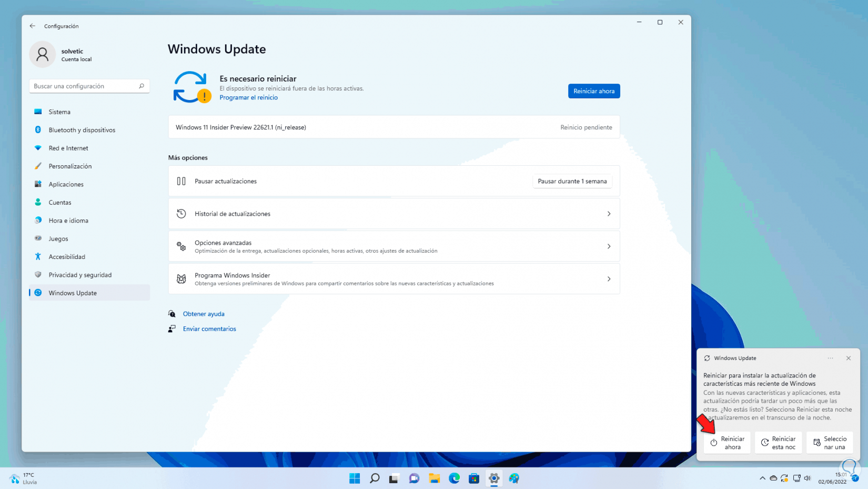Click Reiniciar ahora in the notification

[x=727, y=443]
